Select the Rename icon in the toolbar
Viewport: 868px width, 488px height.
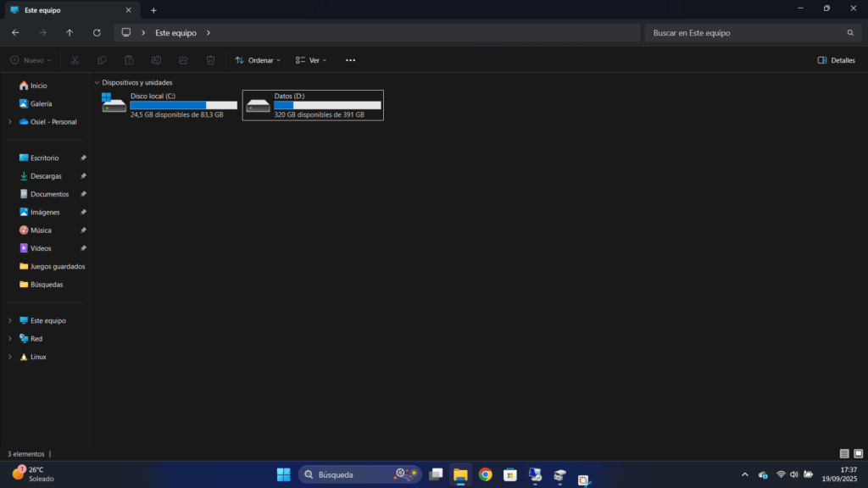tap(156, 60)
